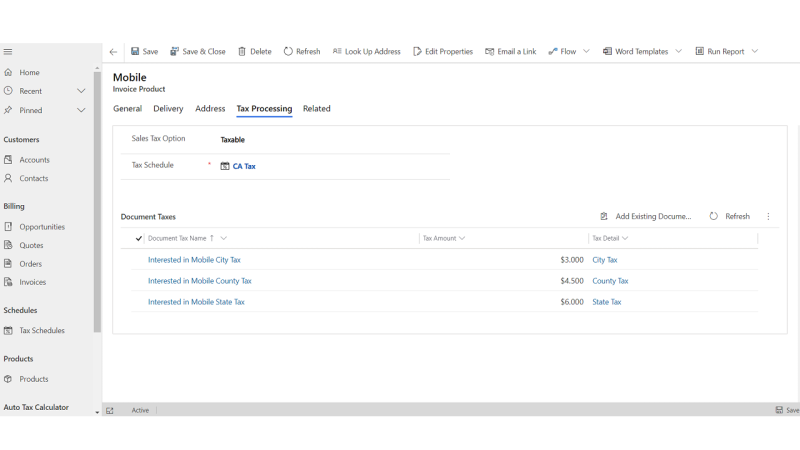800x450 pixels.
Task: Click the sidebar vertical scrollbar
Action: (97, 200)
